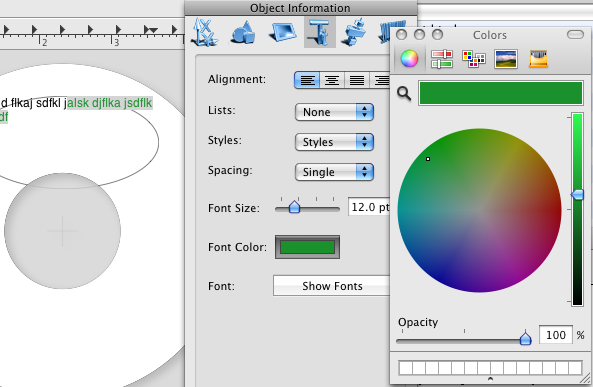Switch to image palettes picker mode
This screenshot has width=593, height=387.
[x=506, y=59]
